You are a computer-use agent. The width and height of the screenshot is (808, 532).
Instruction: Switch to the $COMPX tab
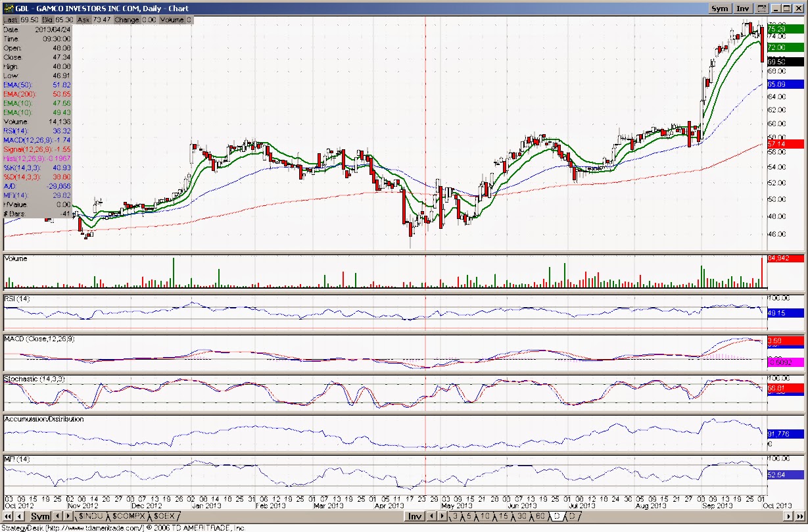(130, 517)
